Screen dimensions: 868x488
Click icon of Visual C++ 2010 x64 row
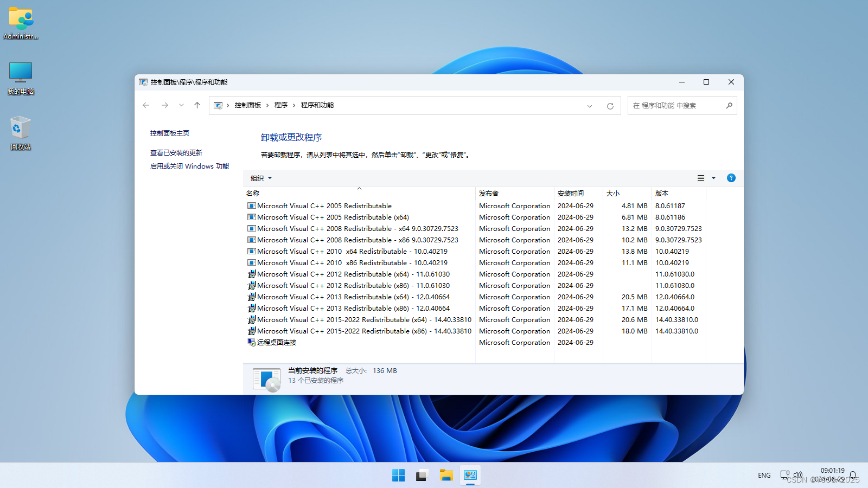[x=252, y=252]
